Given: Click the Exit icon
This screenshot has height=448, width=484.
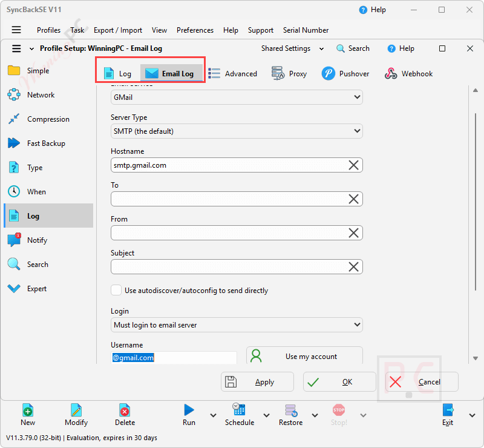Looking at the screenshot, I should click(448, 410).
